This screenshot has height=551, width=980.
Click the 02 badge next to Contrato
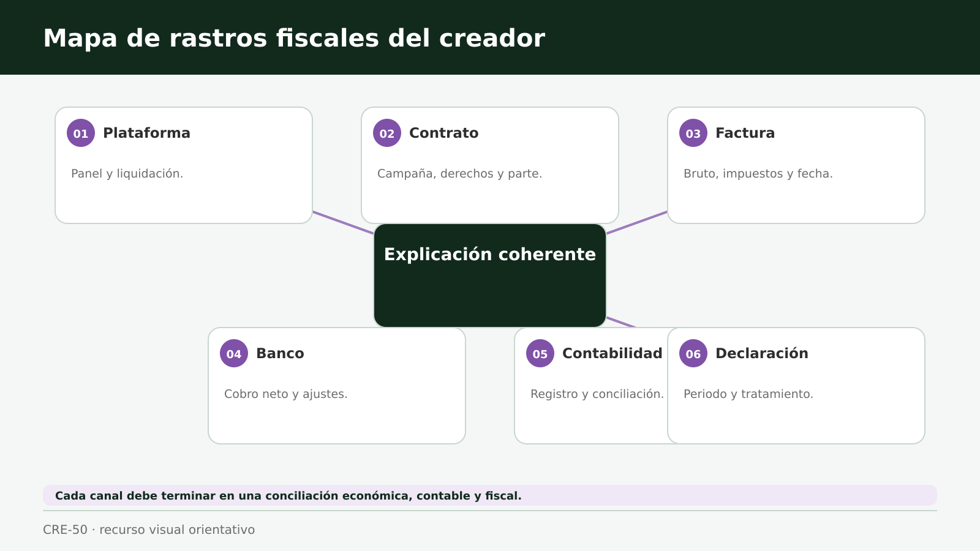[387, 133]
